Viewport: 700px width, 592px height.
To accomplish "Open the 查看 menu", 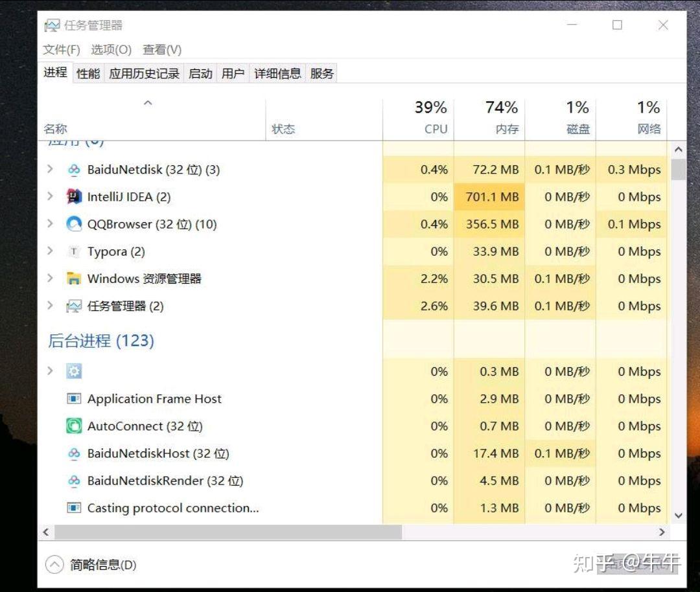I will [161, 49].
